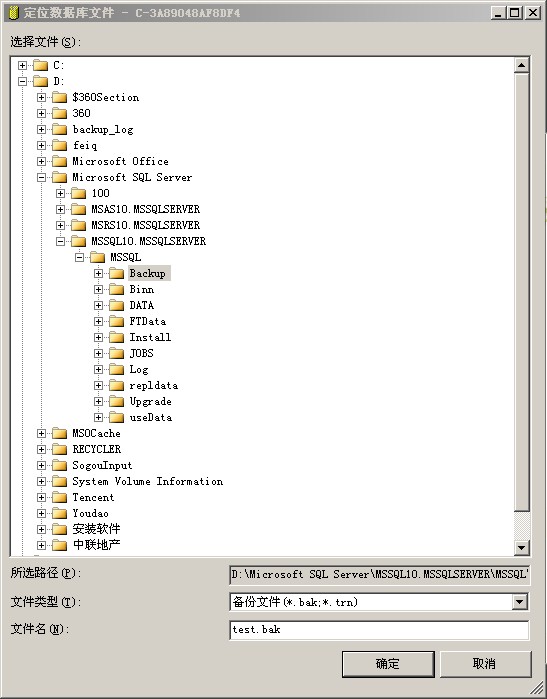Select the Binn tree item

click(x=142, y=289)
